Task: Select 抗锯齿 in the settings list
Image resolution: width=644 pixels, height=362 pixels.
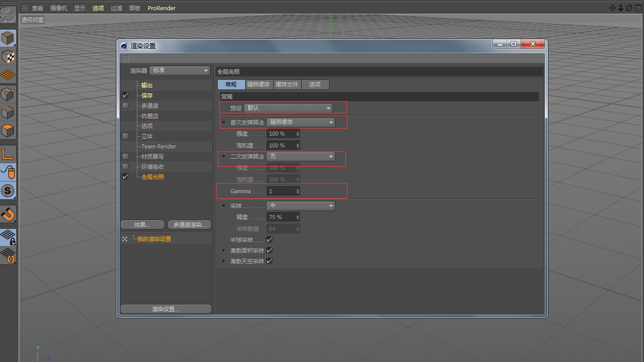Action: (150, 116)
